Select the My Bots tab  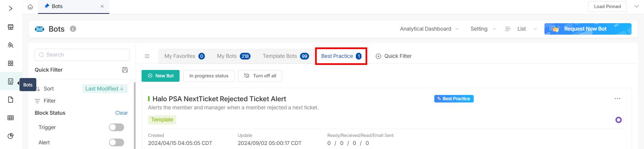(233, 56)
